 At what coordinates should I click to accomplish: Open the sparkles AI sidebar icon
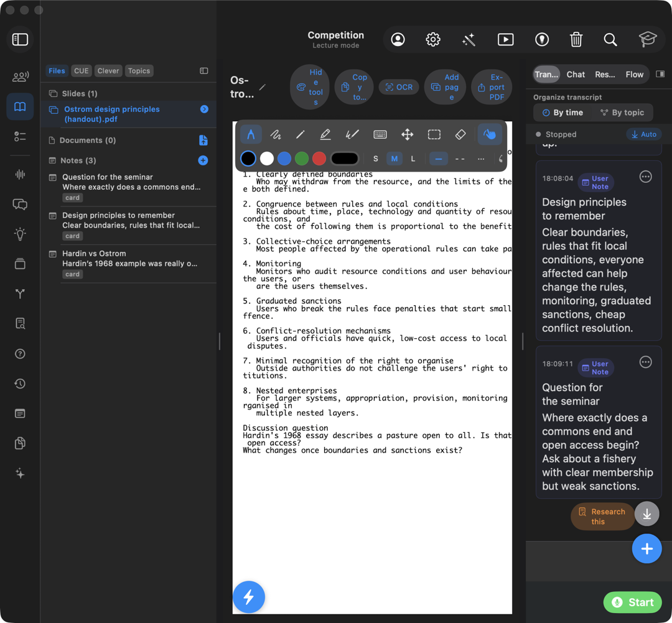point(20,473)
